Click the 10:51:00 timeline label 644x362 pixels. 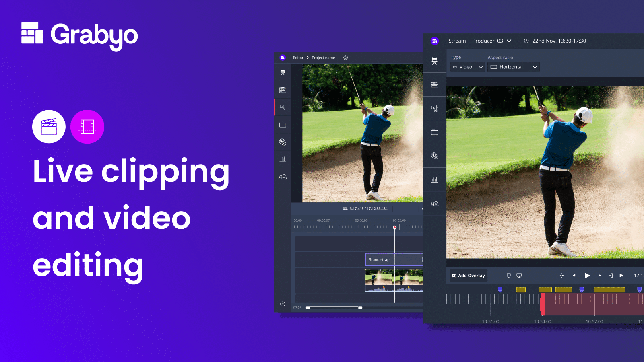click(x=491, y=321)
